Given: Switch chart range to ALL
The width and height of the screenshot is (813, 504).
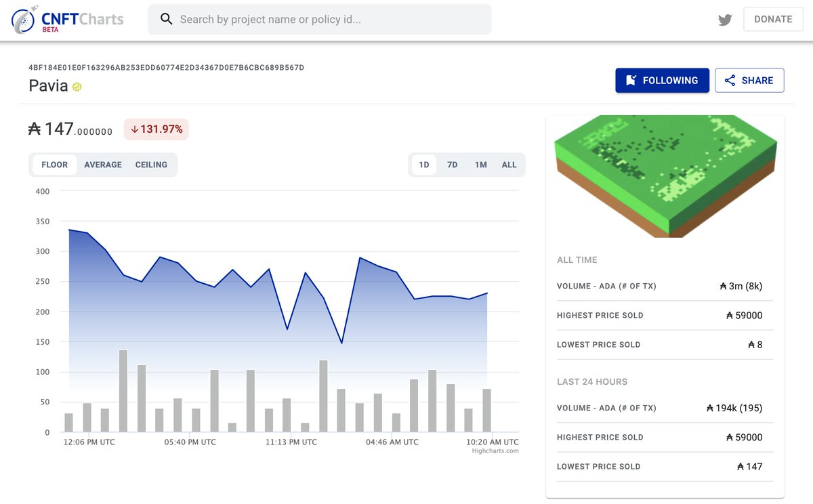Looking at the screenshot, I should (509, 165).
